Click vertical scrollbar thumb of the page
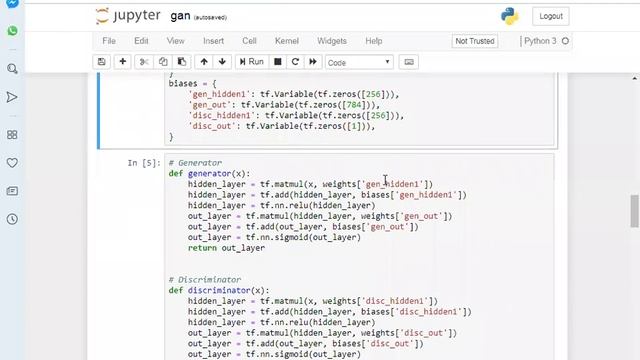This screenshot has width=640, height=360. (634, 211)
